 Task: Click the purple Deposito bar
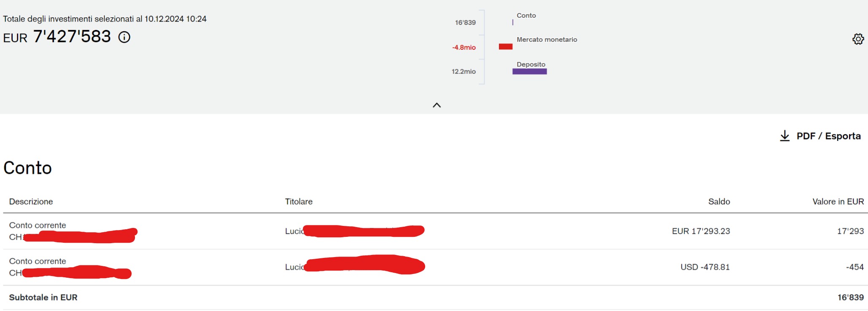(x=529, y=72)
